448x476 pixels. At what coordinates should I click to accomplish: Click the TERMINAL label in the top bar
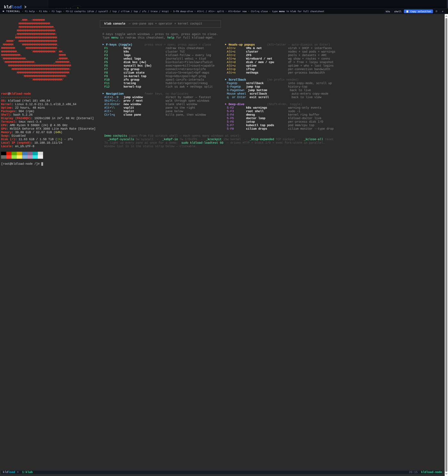[13, 11]
